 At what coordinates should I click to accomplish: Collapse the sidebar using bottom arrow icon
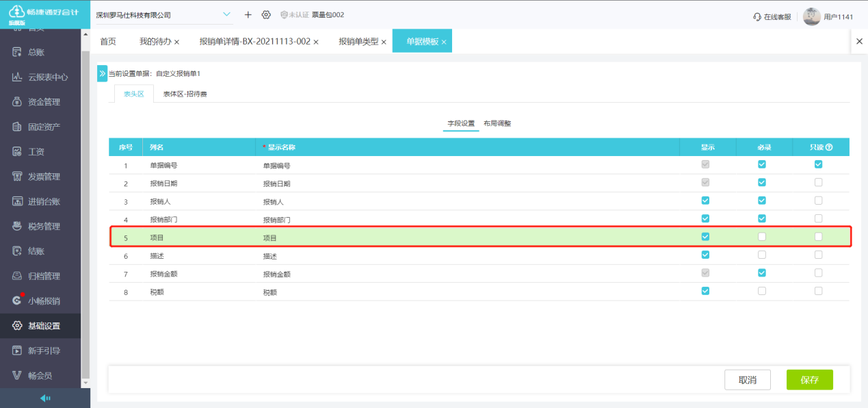[x=45, y=398]
